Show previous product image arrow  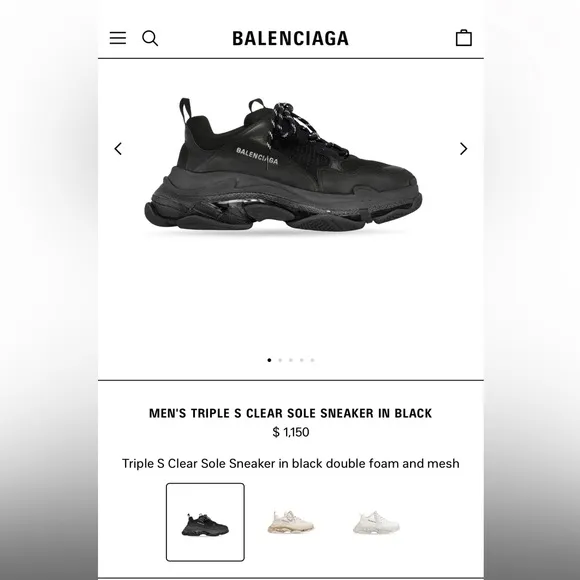118,149
